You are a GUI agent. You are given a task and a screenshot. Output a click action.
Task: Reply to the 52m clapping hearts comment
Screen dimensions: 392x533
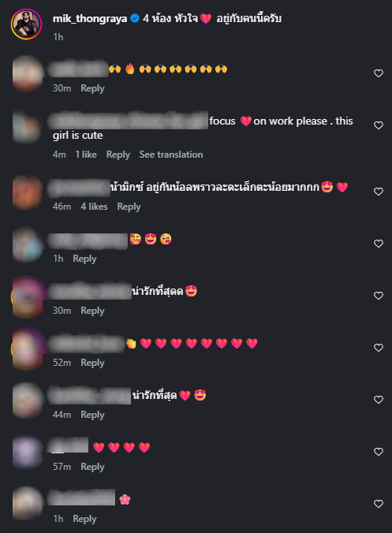92,363
